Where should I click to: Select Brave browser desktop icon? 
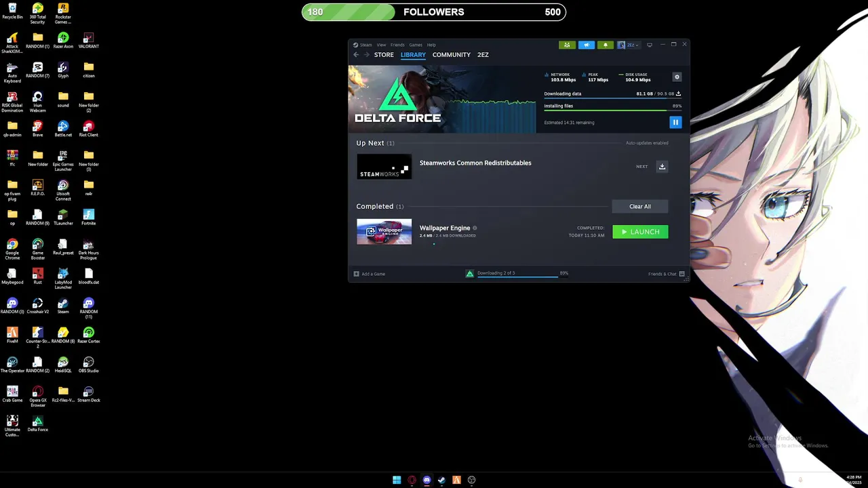(x=37, y=129)
